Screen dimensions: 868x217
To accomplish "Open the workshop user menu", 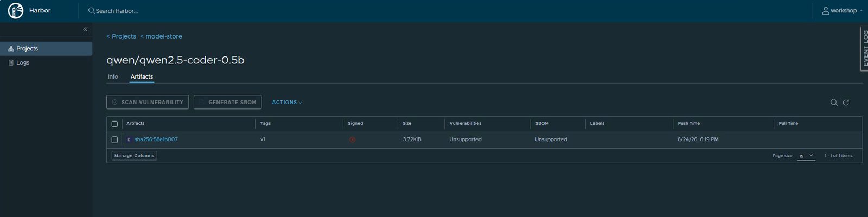I will (843, 11).
